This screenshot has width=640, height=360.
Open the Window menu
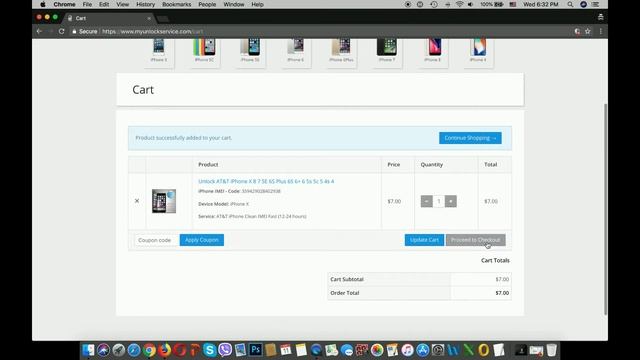click(233, 4)
